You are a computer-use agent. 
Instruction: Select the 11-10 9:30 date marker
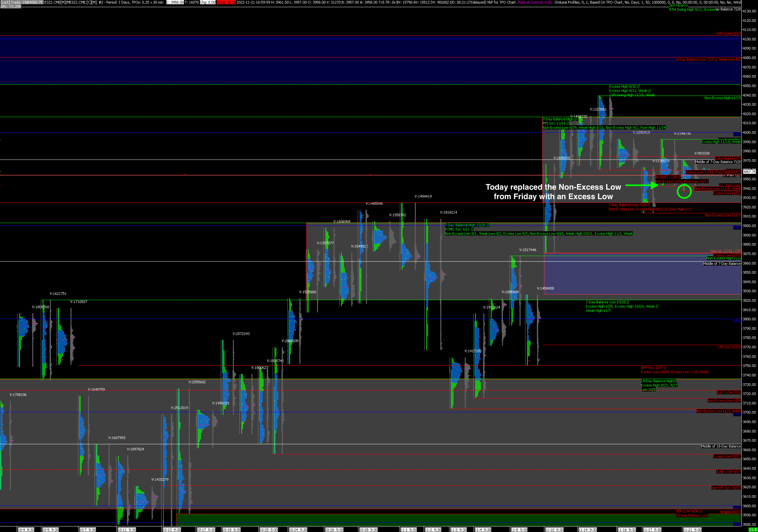pyautogui.click(x=554, y=530)
